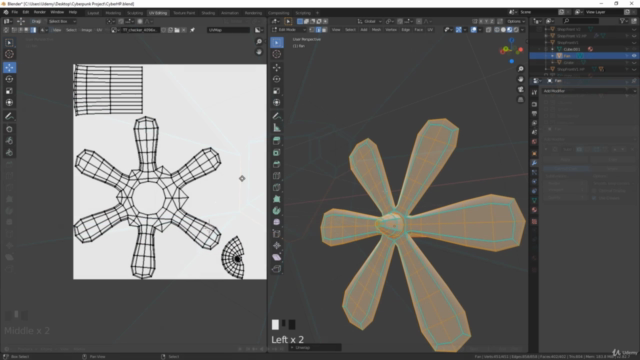Image resolution: width=640 pixels, height=360 pixels.
Task: Toggle X-ray display in 3D viewport header
Action: [x=489, y=30]
